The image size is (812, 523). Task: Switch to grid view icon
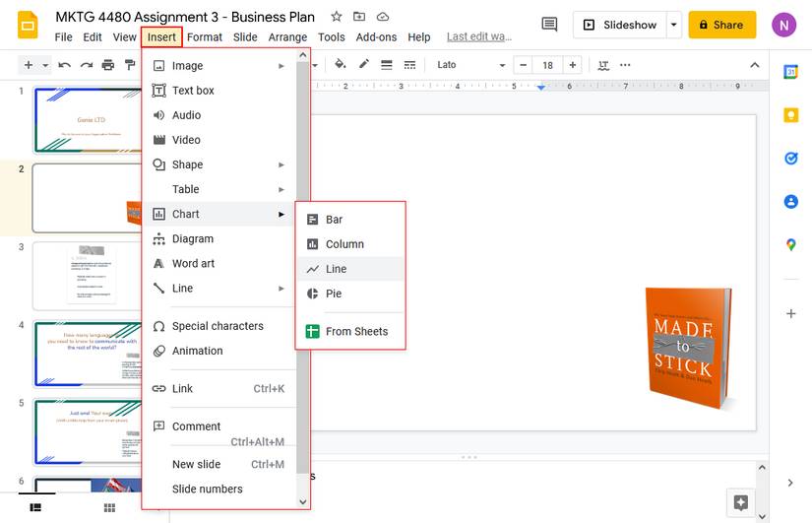(x=109, y=507)
